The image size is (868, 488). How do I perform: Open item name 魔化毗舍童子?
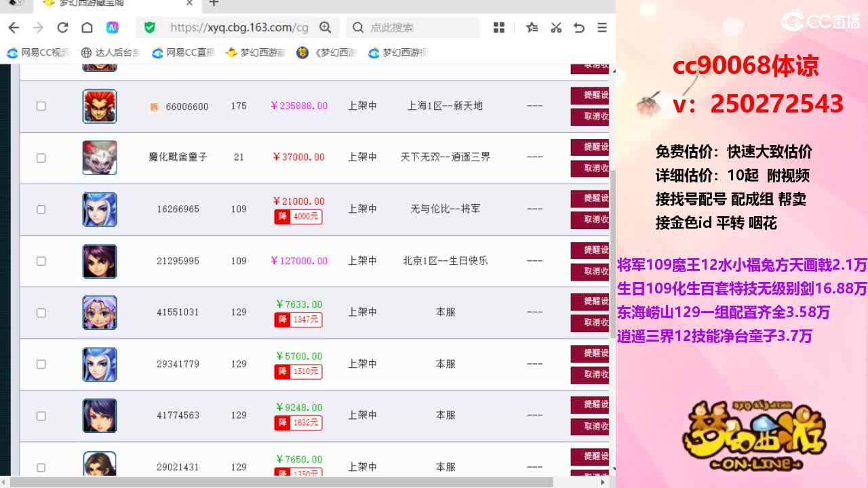point(178,157)
